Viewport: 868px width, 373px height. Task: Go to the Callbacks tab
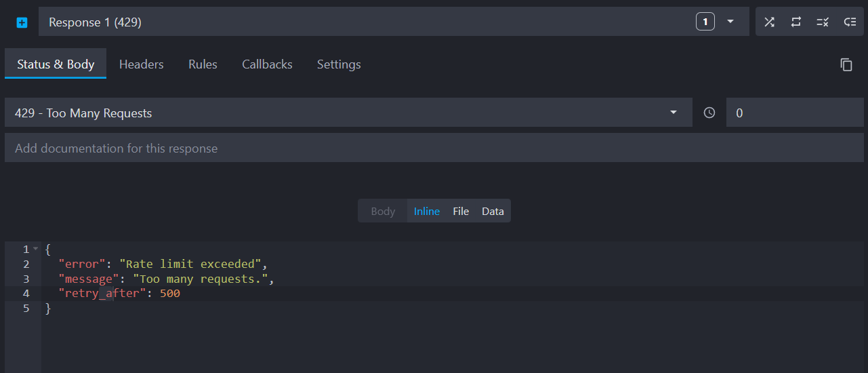pos(267,64)
